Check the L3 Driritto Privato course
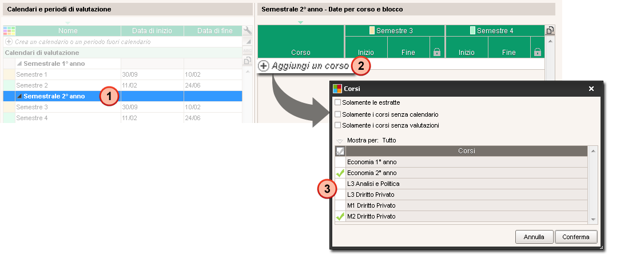Screen dimensions: 644x258 [x=340, y=195]
